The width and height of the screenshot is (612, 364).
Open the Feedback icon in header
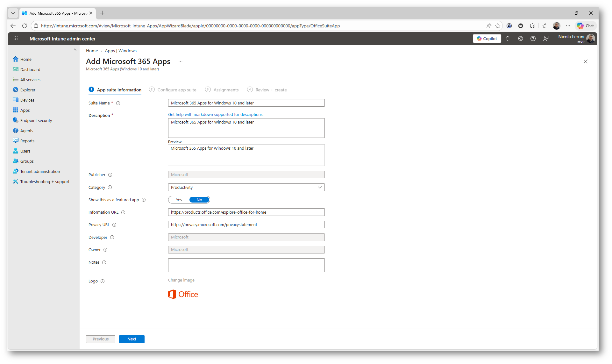tap(546, 39)
